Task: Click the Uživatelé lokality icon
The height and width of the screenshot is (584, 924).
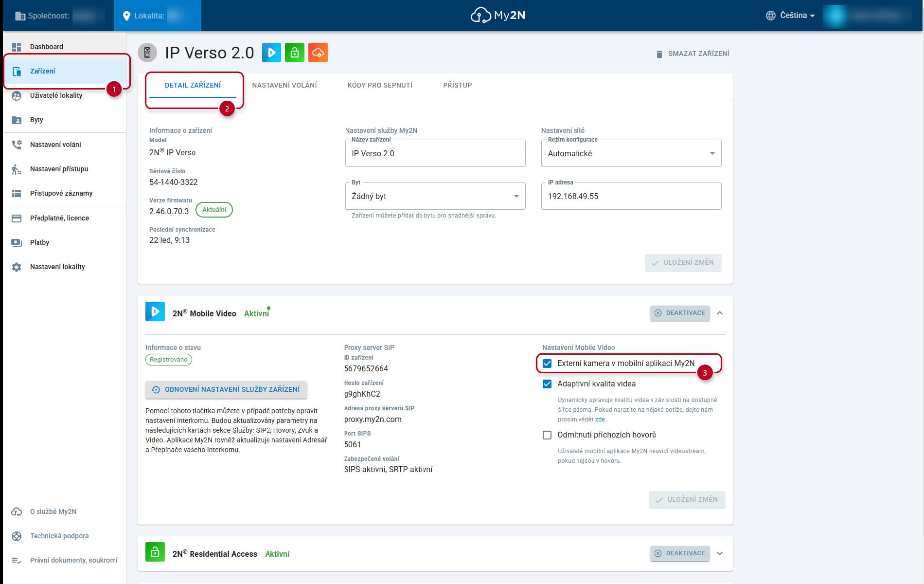Action: 17,95
